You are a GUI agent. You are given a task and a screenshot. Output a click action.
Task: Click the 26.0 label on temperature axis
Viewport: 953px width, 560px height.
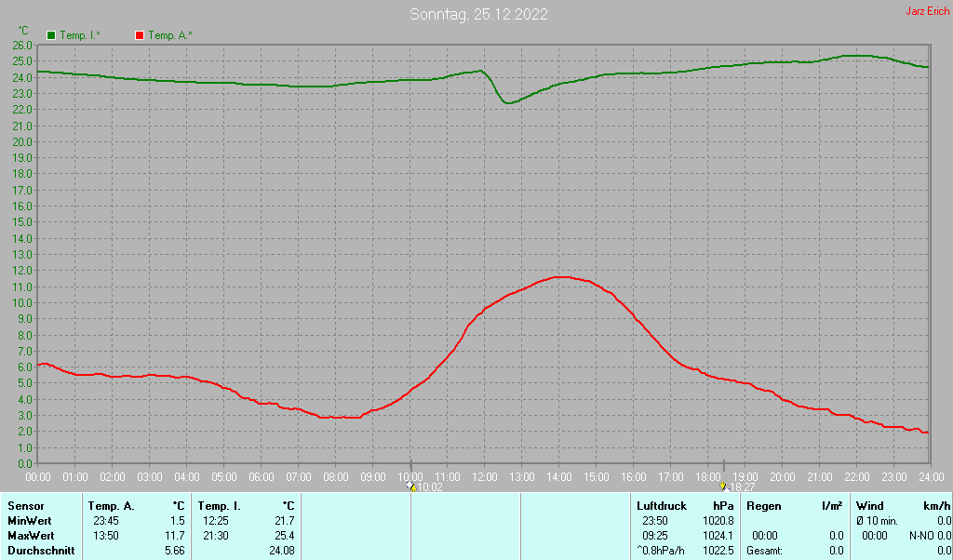click(22, 45)
